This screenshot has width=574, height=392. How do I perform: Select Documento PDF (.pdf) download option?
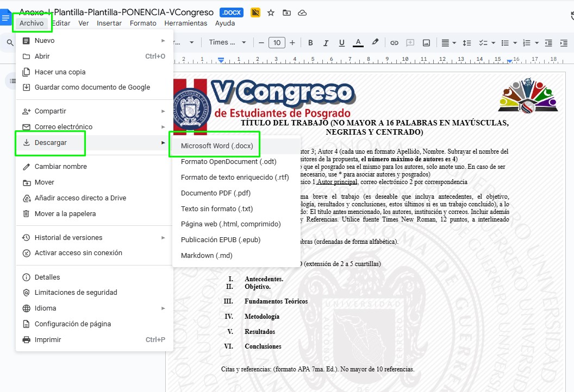click(215, 193)
